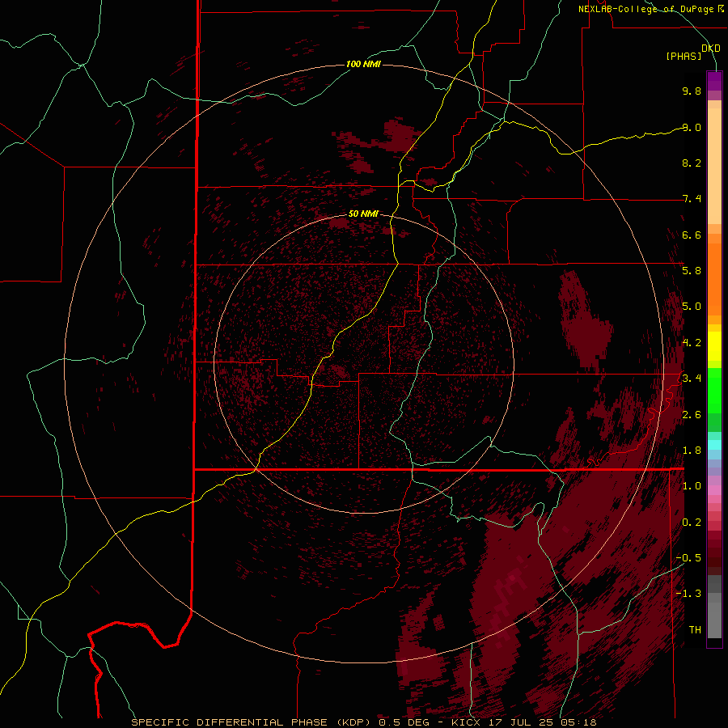This screenshot has width=728, height=728.
Task: Pick the dark orange segment of color bar
Action: (714, 280)
